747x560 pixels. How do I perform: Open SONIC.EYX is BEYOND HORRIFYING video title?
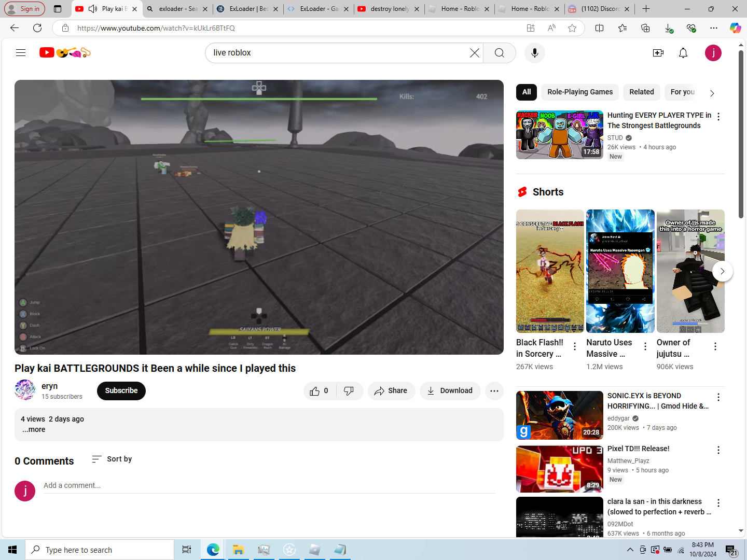pos(658,401)
